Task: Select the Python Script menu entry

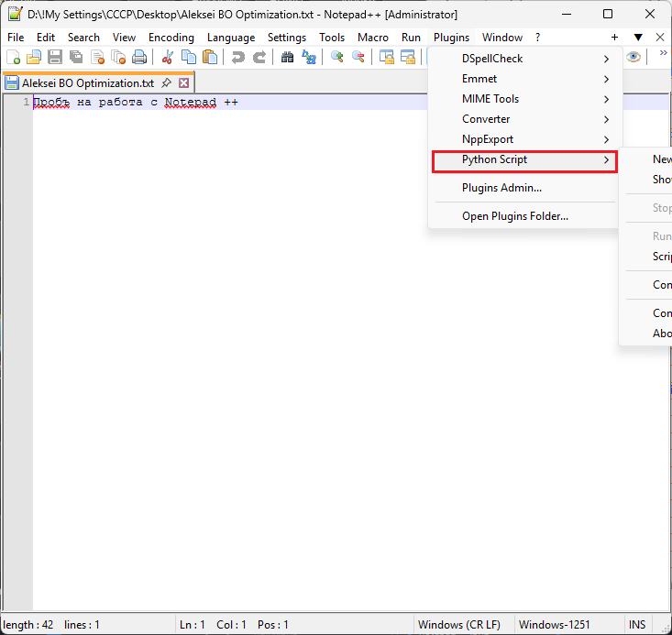Action: pyautogui.click(x=524, y=161)
